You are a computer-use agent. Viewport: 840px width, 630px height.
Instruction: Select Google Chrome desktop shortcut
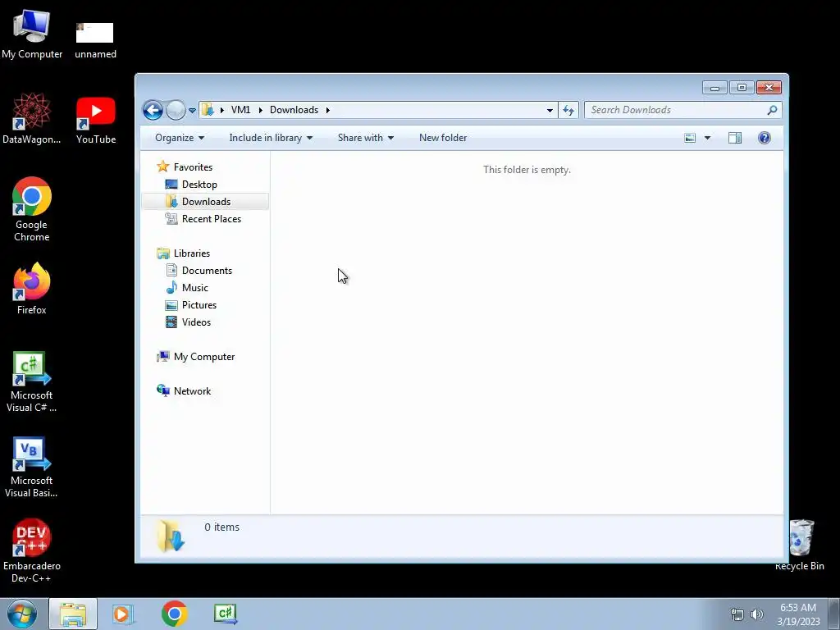32,209
